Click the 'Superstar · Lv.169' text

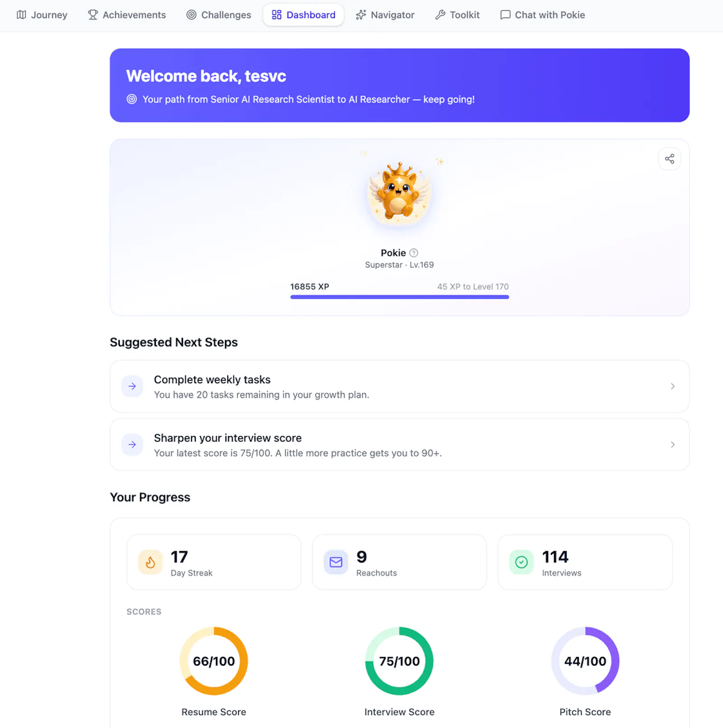point(399,265)
